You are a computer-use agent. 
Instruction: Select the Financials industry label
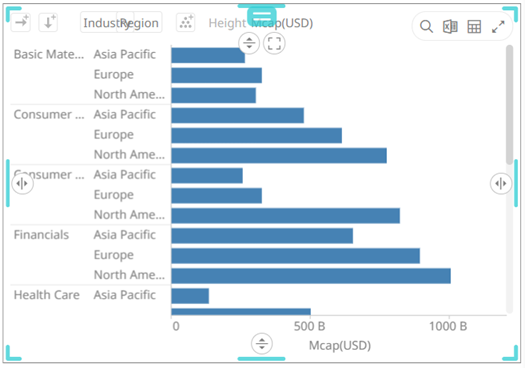pyautogui.click(x=41, y=235)
